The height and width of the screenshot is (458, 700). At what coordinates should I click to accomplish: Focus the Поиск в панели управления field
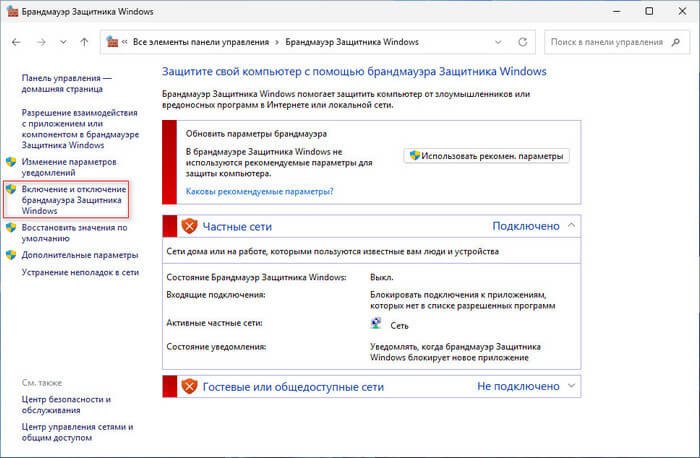[617, 42]
